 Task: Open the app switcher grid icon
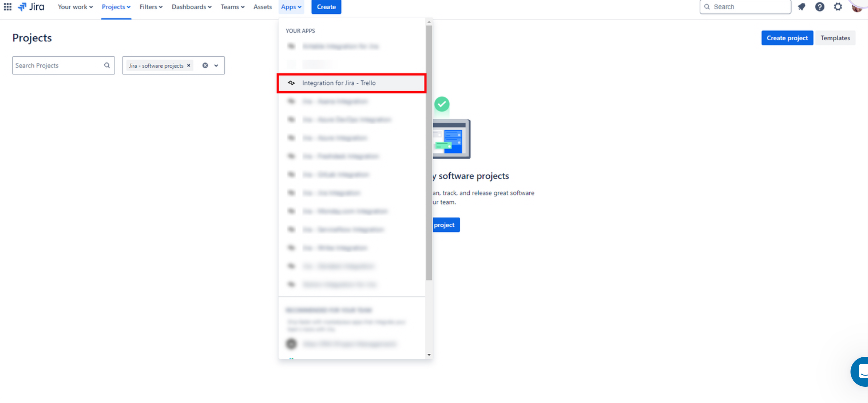7,7
